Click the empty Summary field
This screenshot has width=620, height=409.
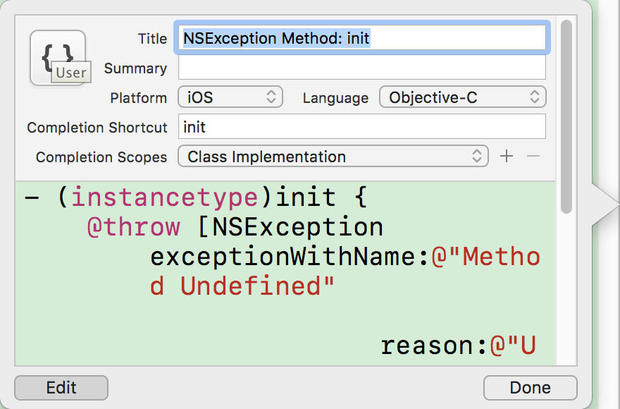tap(362, 68)
